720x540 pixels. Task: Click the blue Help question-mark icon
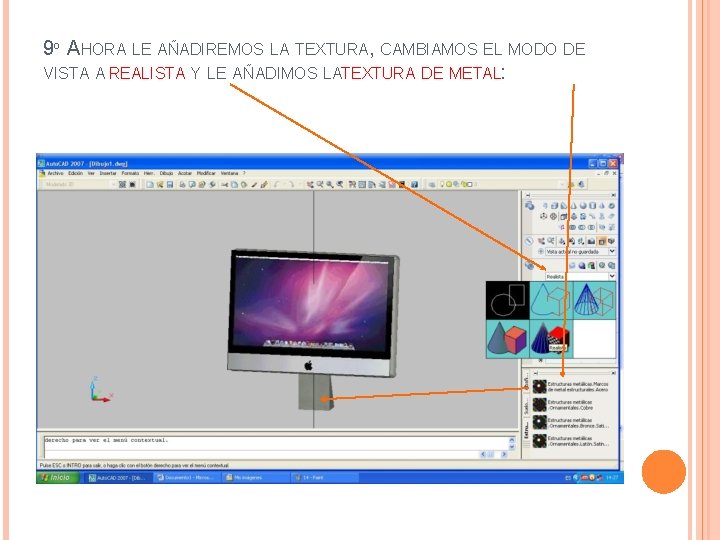[x=415, y=185]
